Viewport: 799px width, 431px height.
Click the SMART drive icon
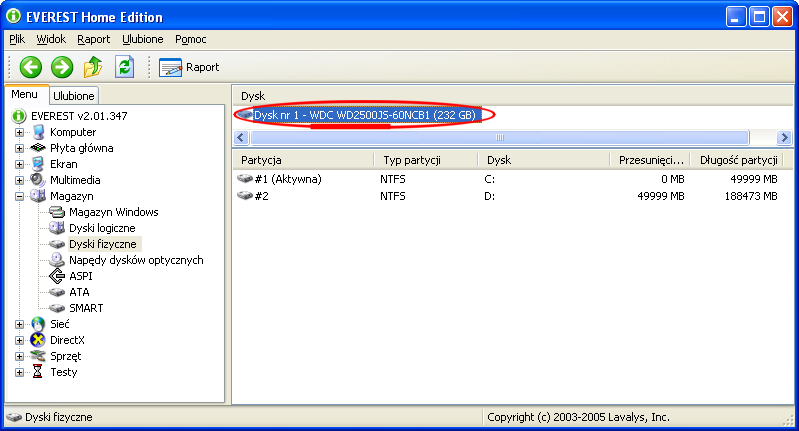[57, 308]
